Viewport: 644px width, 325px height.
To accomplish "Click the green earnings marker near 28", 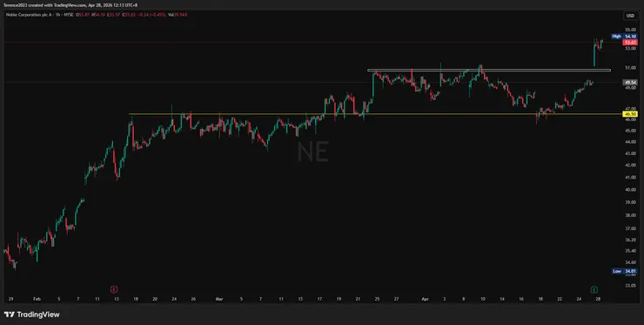I will [594, 289].
